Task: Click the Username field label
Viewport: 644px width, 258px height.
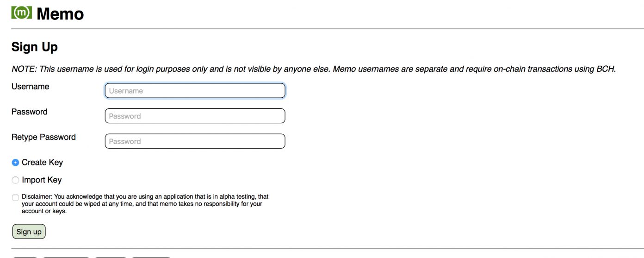Action: pyautogui.click(x=30, y=87)
